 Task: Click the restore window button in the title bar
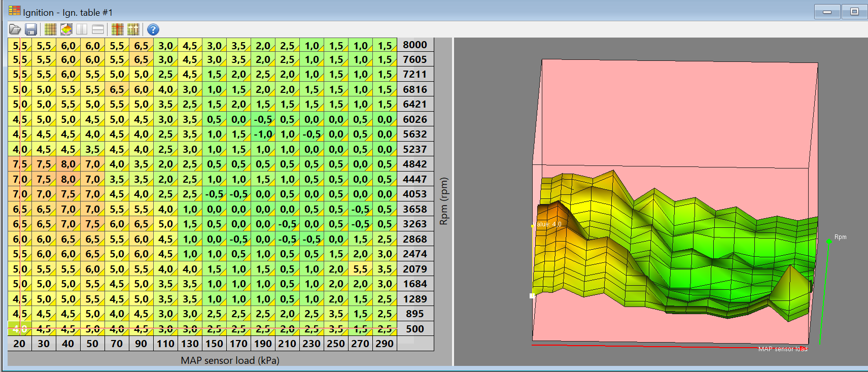(x=854, y=12)
